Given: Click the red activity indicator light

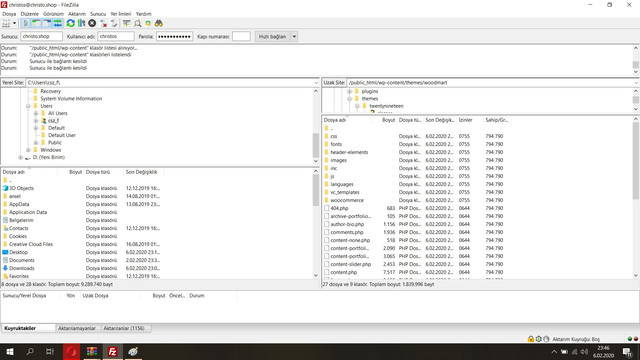Looking at the screenshot, I should pyautogui.click(x=636, y=339).
